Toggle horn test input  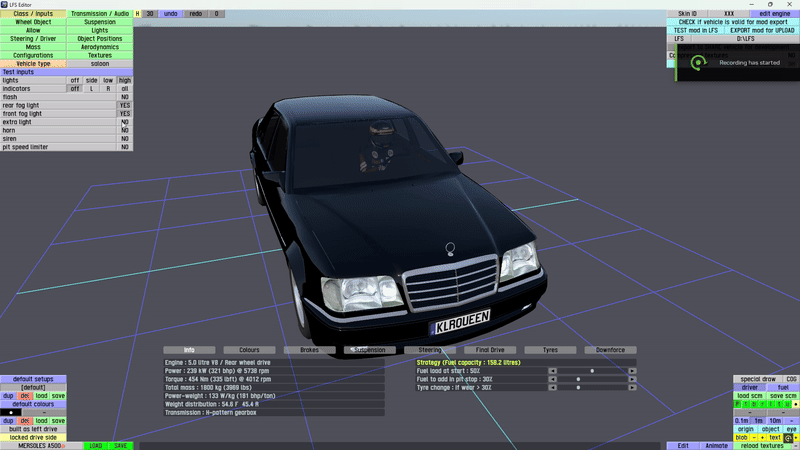click(125, 130)
